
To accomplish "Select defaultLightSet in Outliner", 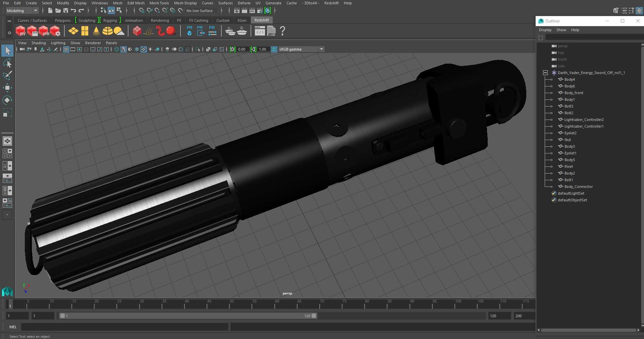I will pyautogui.click(x=571, y=193).
